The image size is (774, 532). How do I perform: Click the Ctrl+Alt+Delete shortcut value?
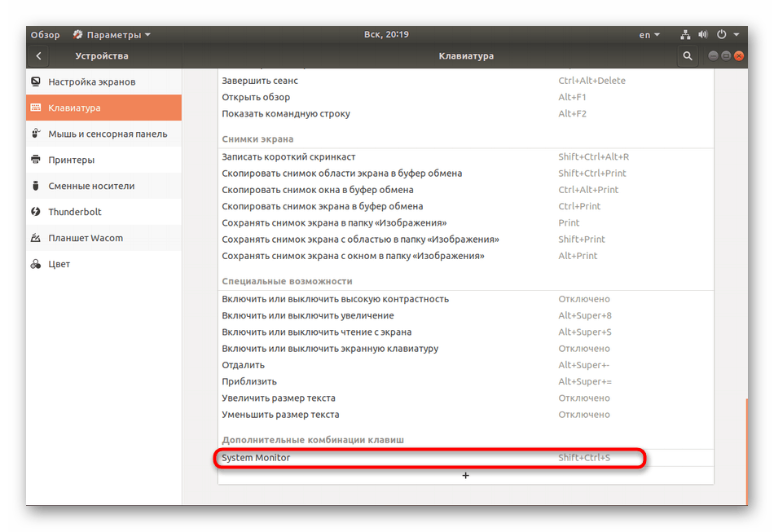click(591, 81)
